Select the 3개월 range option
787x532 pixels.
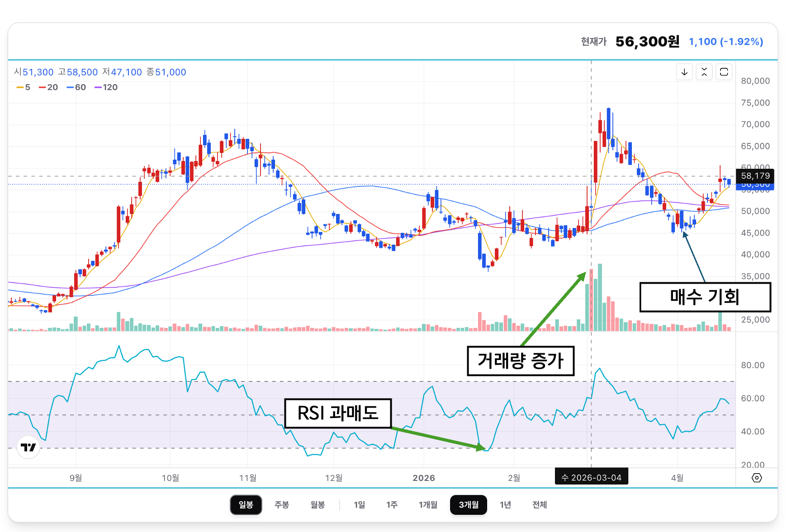point(469,505)
